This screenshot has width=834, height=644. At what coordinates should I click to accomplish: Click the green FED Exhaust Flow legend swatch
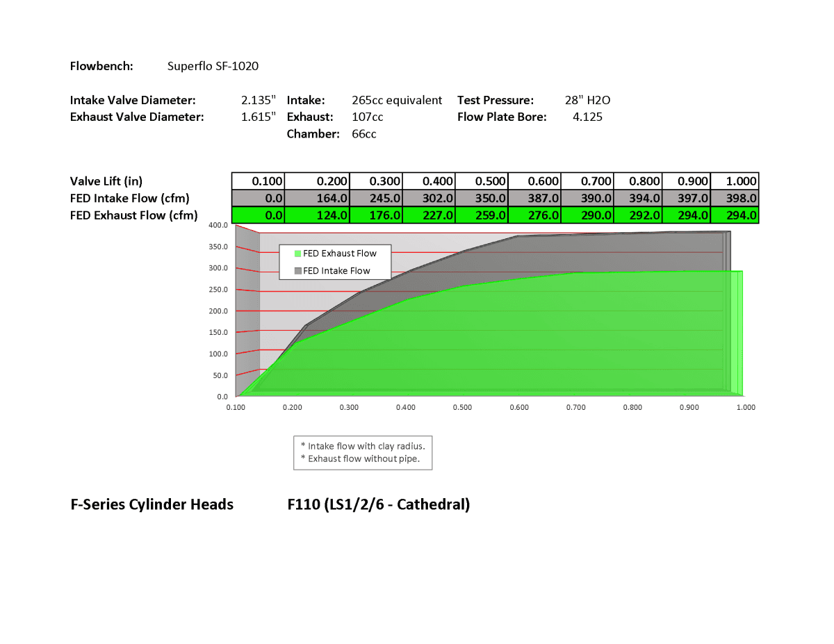coord(299,254)
